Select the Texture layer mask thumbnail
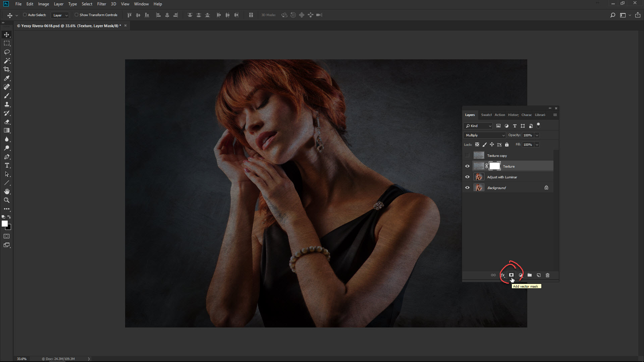The image size is (644, 362). pos(495,166)
